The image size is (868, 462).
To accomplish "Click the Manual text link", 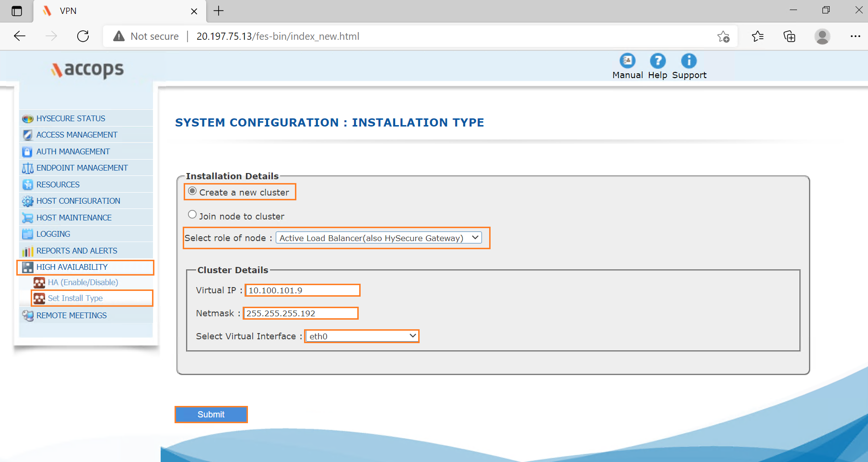I will pyautogui.click(x=627, y=75).
